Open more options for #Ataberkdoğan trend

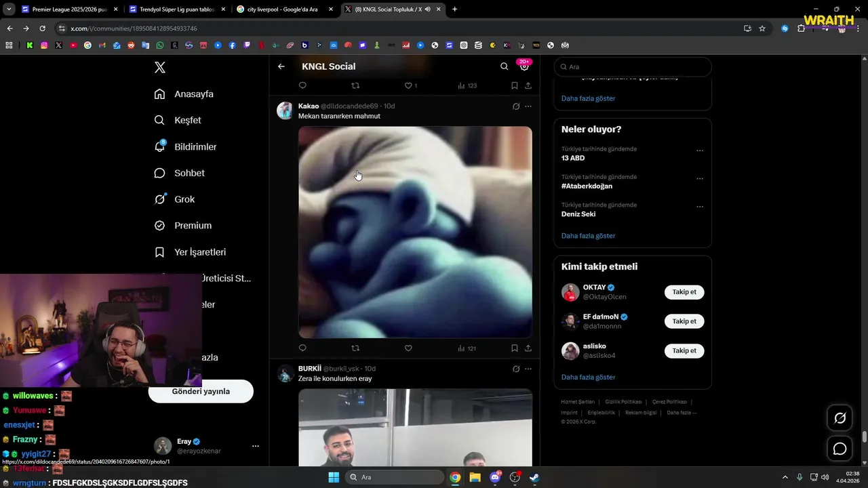pos(700,179)
